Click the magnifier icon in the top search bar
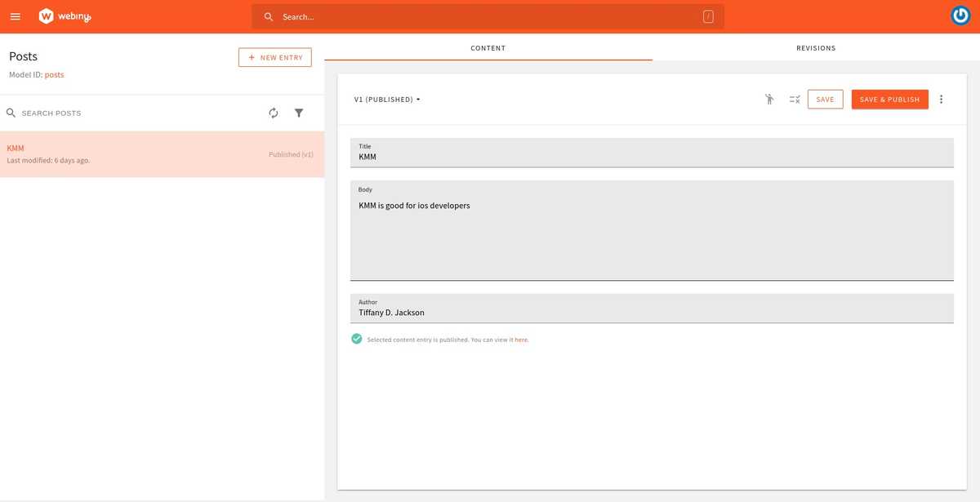This screenshot has width=980, height=502. point(269,16)
